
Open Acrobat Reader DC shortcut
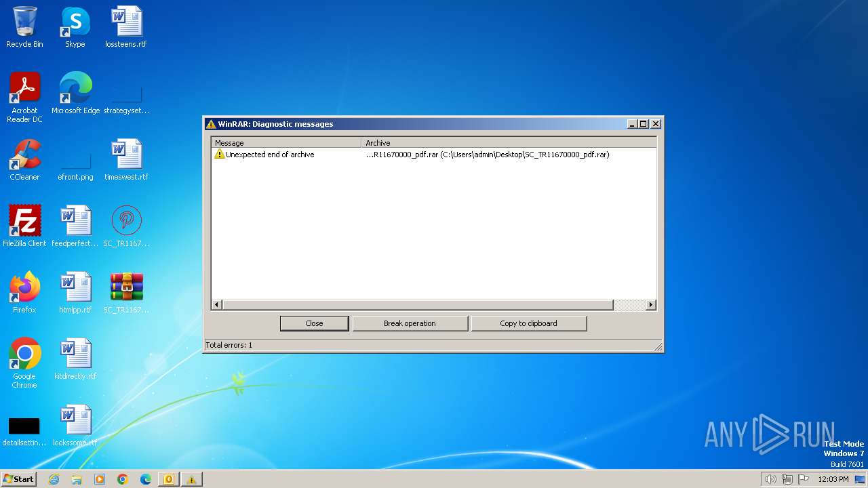point(24,98)
